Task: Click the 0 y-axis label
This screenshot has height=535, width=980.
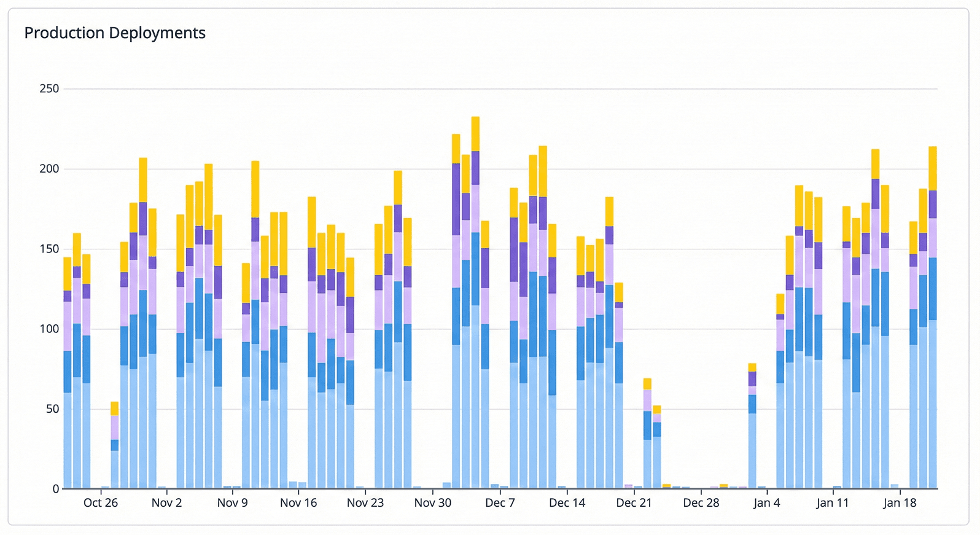Action: pyautogui.click(x=56, y=489)
